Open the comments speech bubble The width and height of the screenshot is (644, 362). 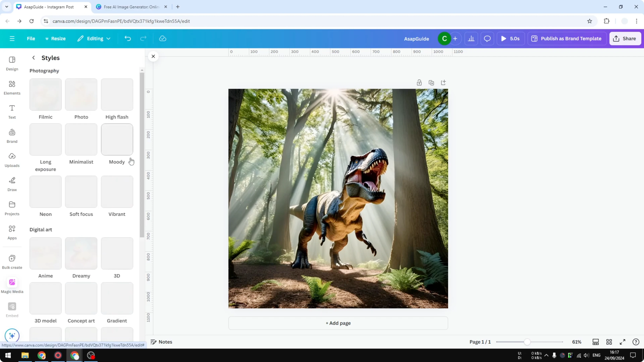(487, 38)
